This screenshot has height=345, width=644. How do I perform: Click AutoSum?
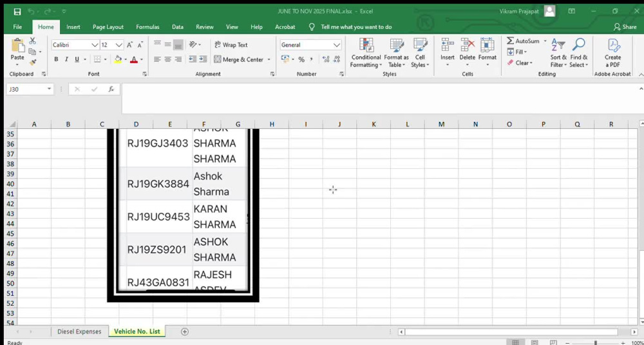pos(523,41)
